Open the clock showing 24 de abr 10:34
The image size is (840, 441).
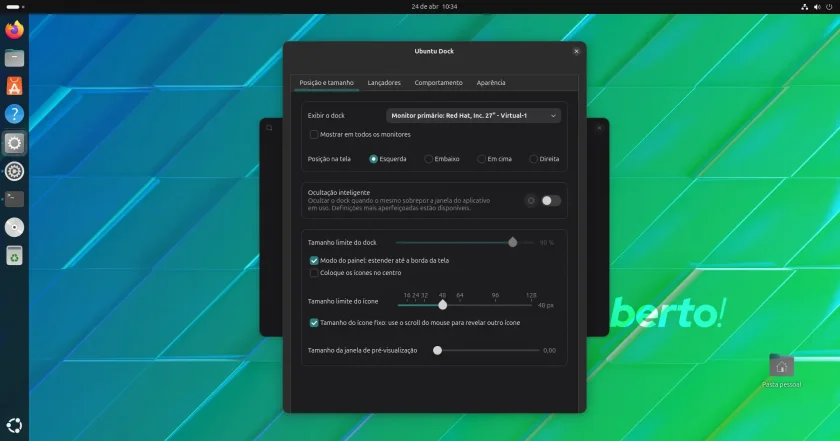[434, 7]
